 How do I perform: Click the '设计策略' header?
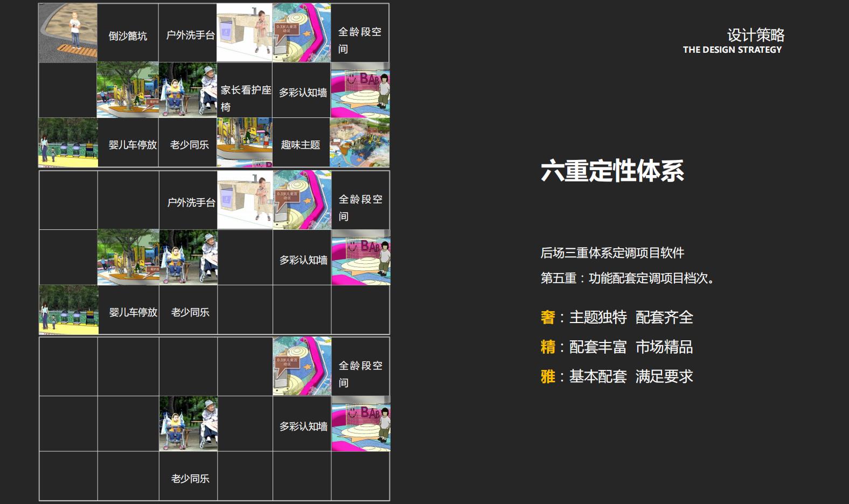756,35
